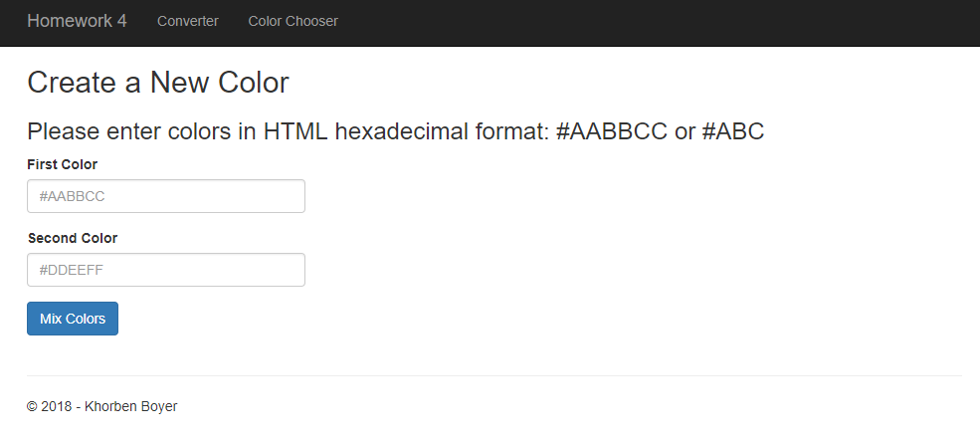Click the #AABBCC placeholder in first field
The width and height of the screenshot is (980, 442).
[72, 196]
